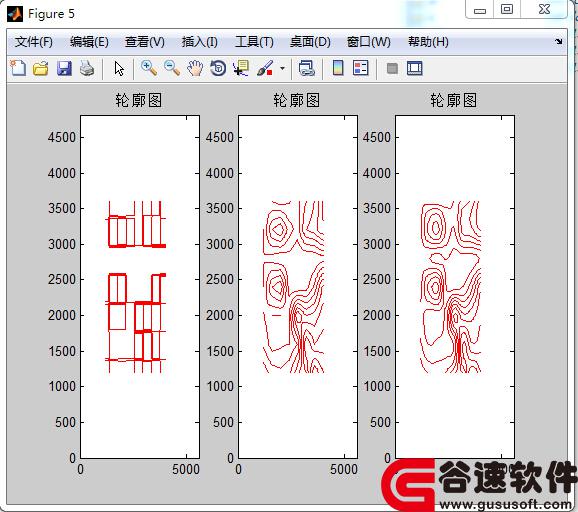The height and width of the screenshot is (512, 578).
Task: Click the dock figure arrow at menu bar right
Action: coord(559,41)
